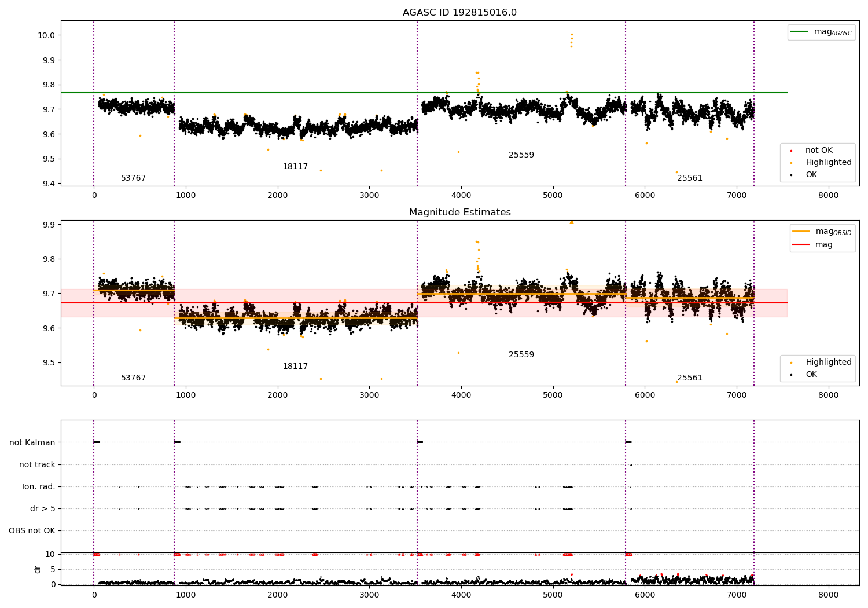Select 'not OK' legend entry in top plot

coord(818,151)
